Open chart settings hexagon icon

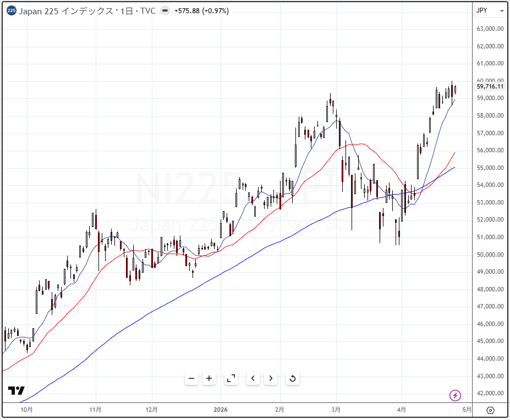490,411
